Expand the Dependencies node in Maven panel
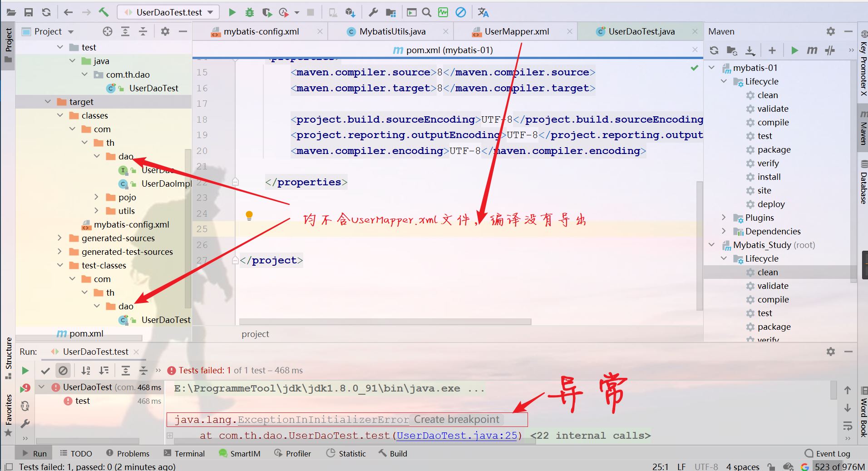The width and height of the screenshot is (868, 471). (724, 231)
